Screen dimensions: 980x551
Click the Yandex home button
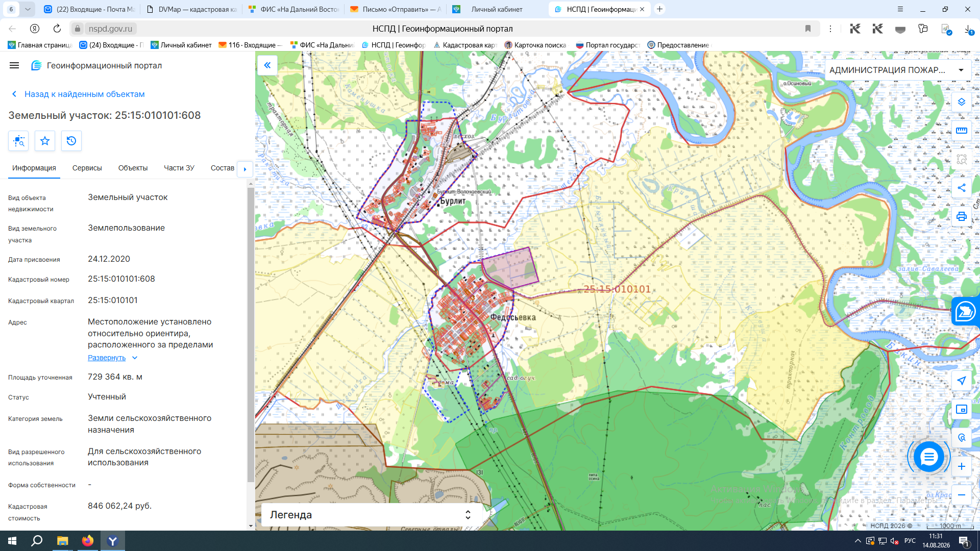(x=35, y=29)
